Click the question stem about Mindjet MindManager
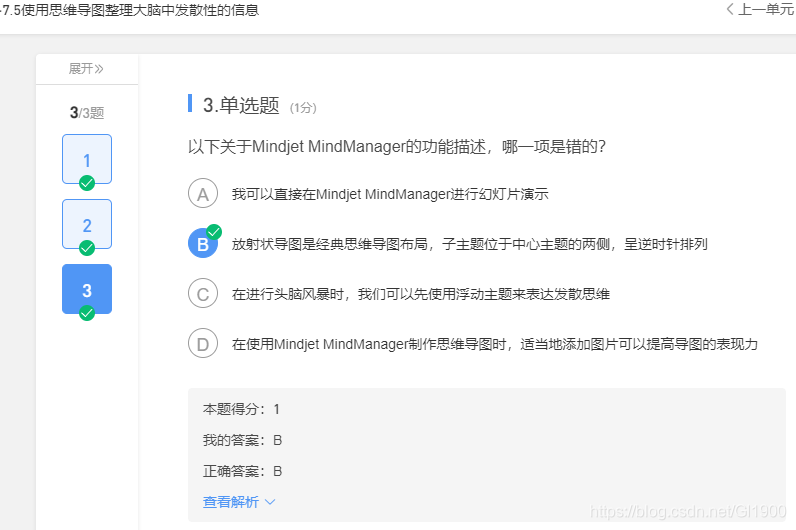The image size is (796, 530). coord(397,147)
